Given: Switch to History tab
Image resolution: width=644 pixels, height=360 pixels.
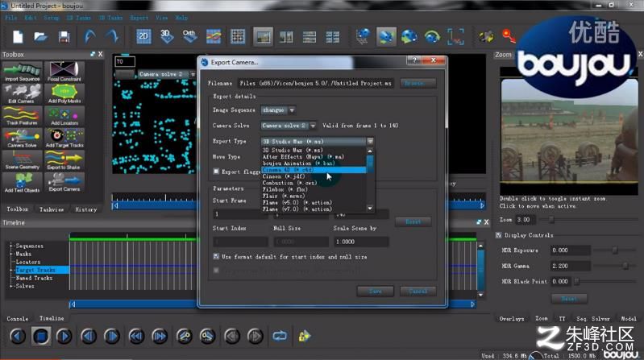Looking at the screenshot, I should (x=85, y=209).
